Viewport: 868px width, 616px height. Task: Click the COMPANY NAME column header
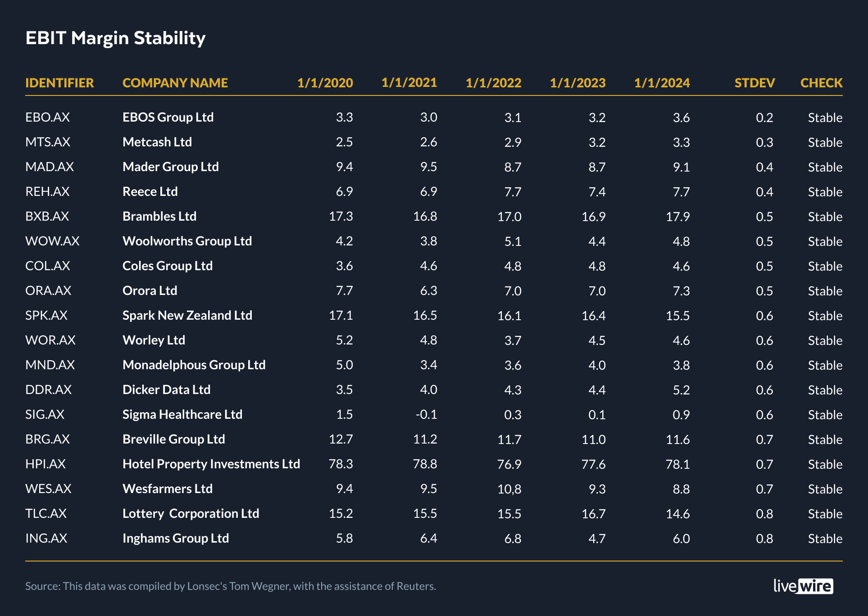(175, 83)
